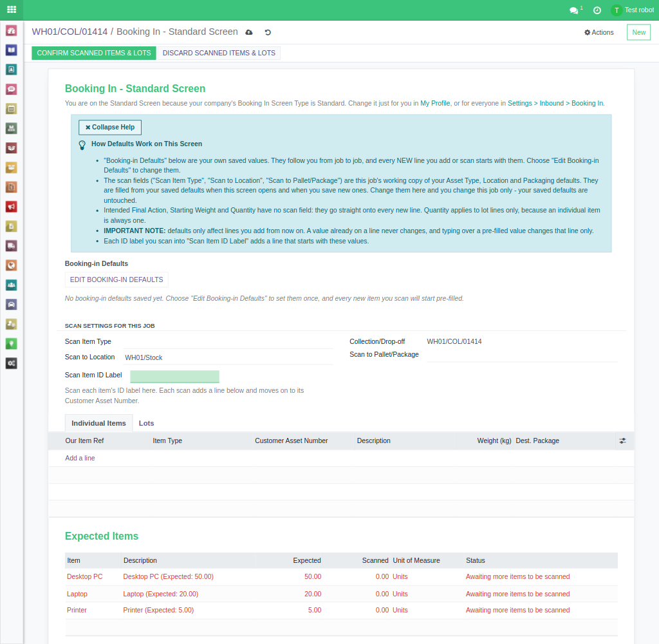659x644 pixels.
Task: Discard scanned items & lots
Action: (219, 53)
